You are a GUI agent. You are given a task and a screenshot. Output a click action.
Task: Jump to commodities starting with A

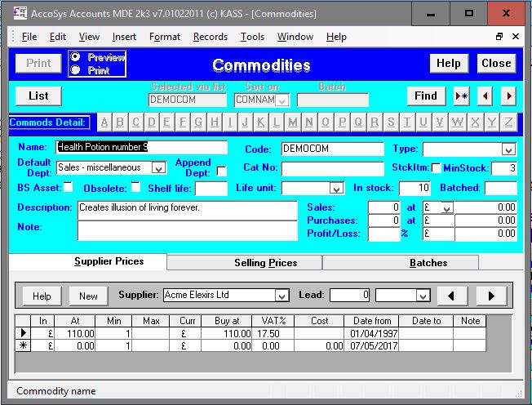point(104,122)
